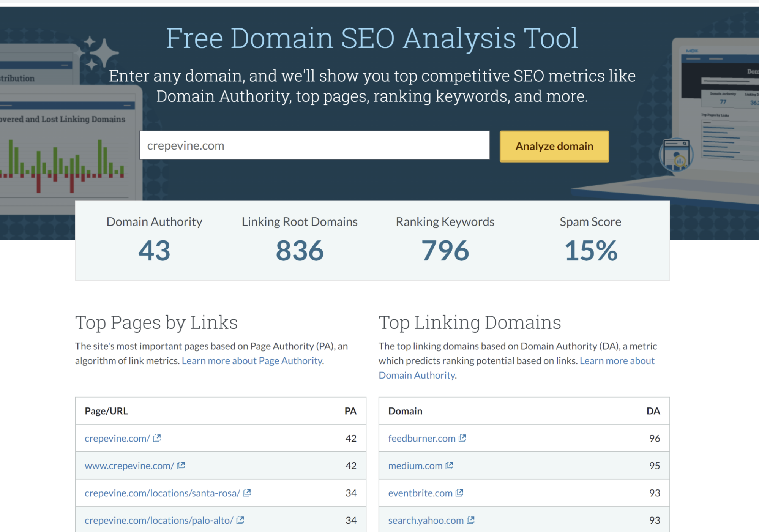
Task: Focus the domain input containing crepevine.com
Action: pyautogui.click(x=314, y=145)
